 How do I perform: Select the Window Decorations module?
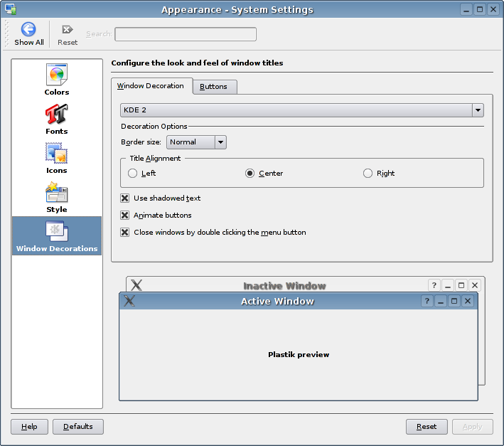point(57,236)
